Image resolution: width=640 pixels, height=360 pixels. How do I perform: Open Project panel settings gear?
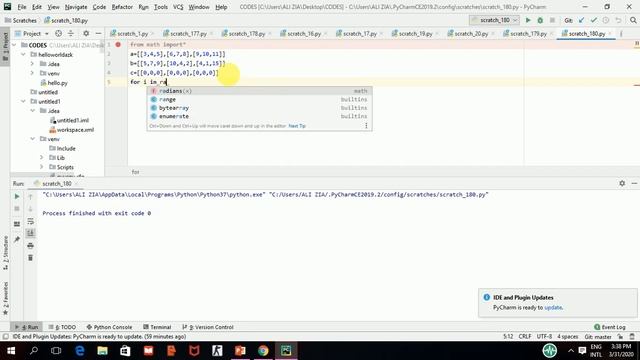(86, 33)
